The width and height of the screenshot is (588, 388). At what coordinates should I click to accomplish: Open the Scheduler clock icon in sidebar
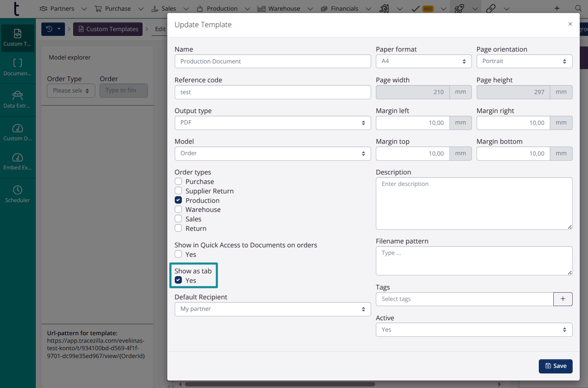[18, 190]
